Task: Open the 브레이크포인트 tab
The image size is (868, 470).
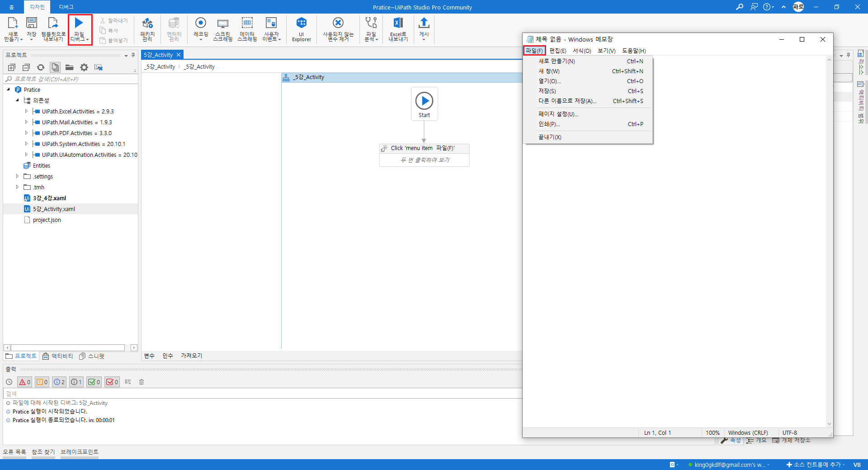Action: (x=80, y=452)
